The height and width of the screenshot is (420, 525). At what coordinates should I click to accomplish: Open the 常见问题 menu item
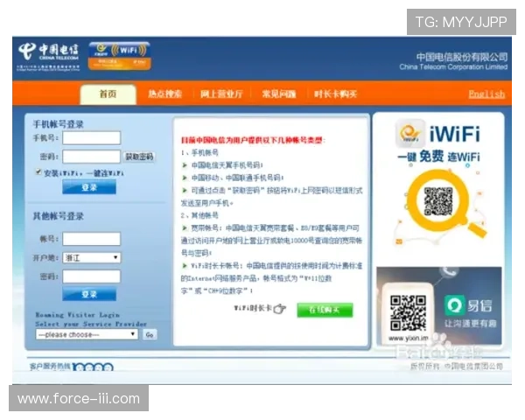[279, 94]
